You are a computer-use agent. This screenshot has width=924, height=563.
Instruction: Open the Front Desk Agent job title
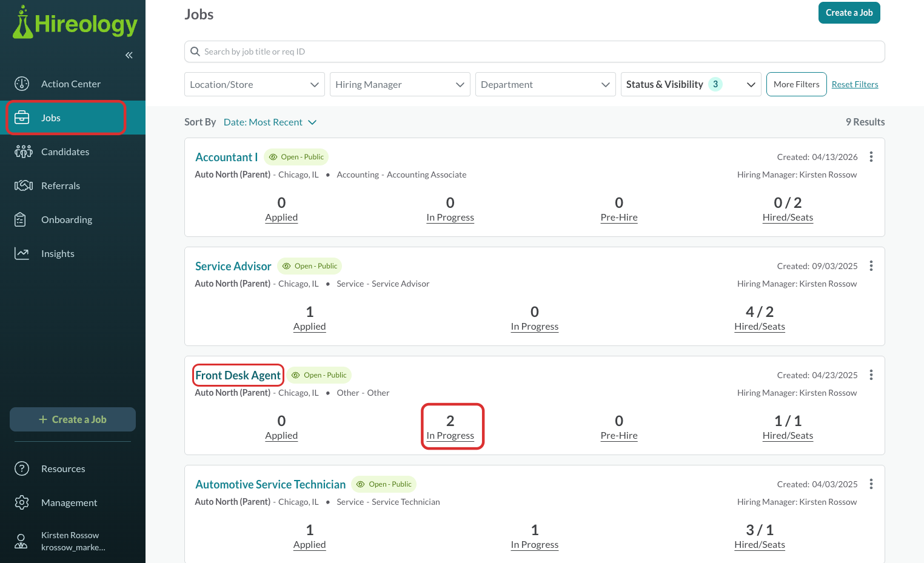pos(238,375)
